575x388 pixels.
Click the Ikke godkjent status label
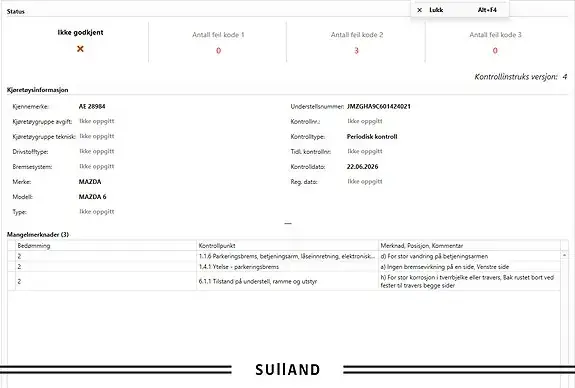(80, 32)
